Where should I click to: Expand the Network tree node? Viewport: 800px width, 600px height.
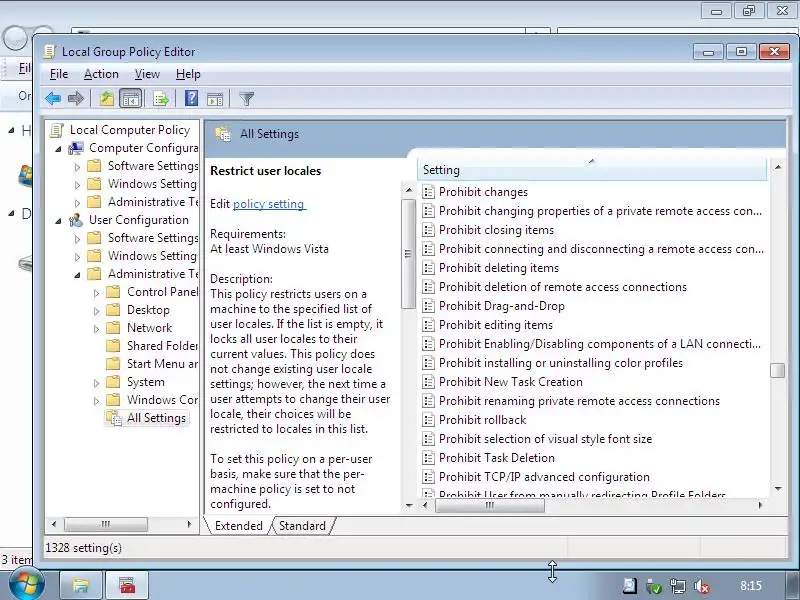click(x=96, y=329)
